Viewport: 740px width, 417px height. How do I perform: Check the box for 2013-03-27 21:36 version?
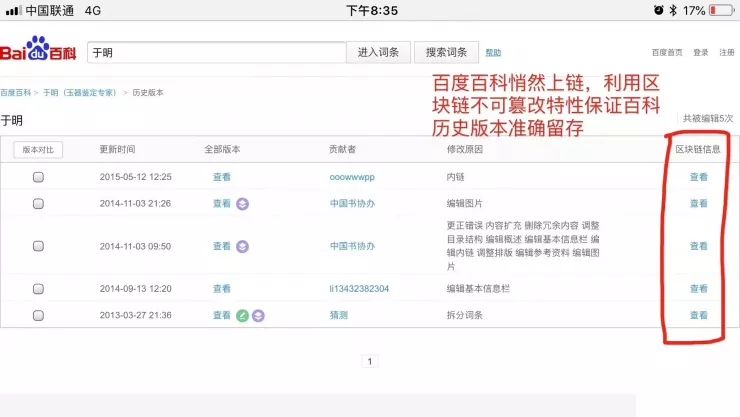pyautogui.click(x=38, y=315)
